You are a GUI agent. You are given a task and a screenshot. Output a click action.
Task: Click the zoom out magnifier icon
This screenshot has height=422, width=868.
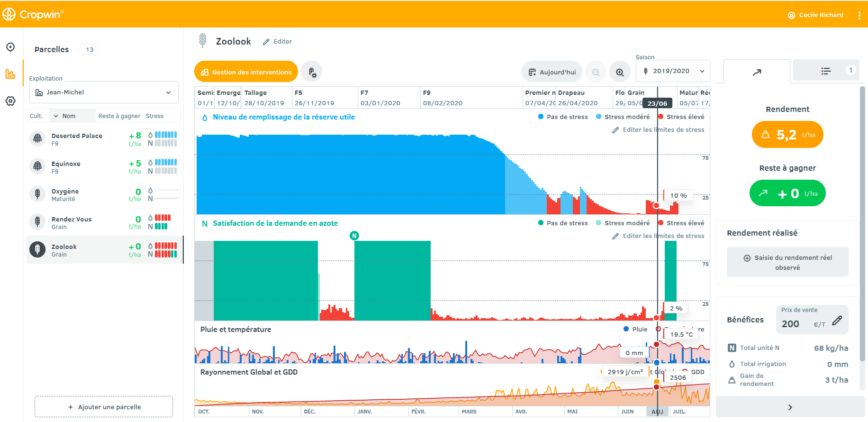pyautogui.click(x=596, y=72)
